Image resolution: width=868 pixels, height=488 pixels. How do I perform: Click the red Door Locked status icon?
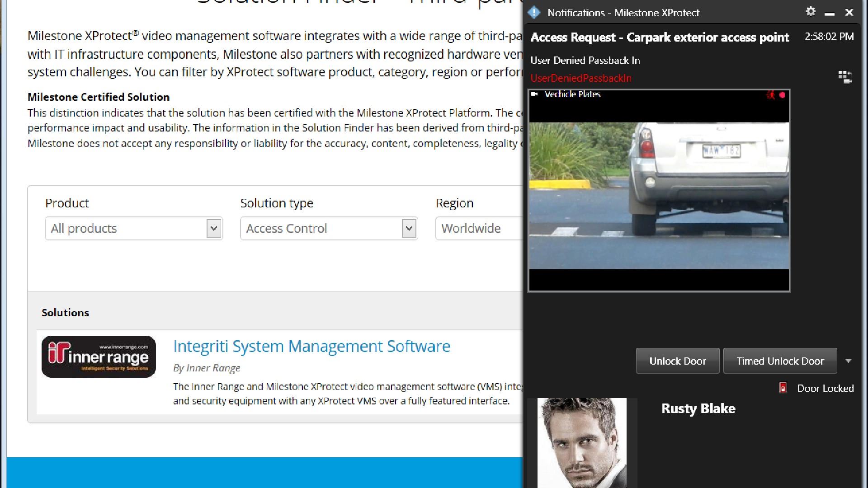(783, 388)
